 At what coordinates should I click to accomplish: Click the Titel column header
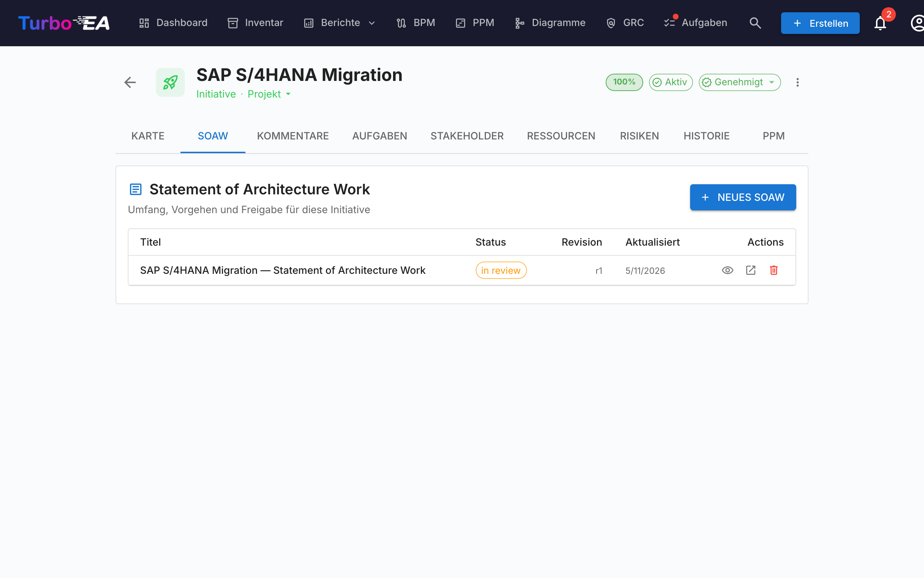coord(151,242)
